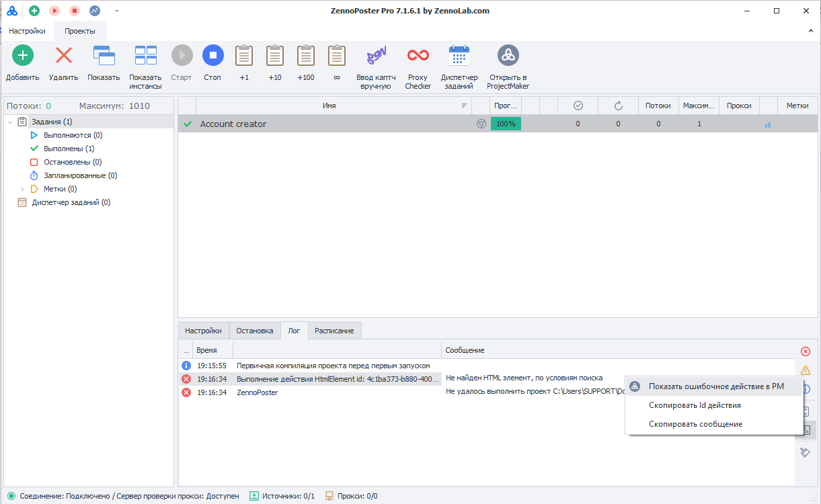The height and width of the screenshot is (504, 821).
Task: Expand the Метки (0) tree node
Action: click(x=23, y=189)
